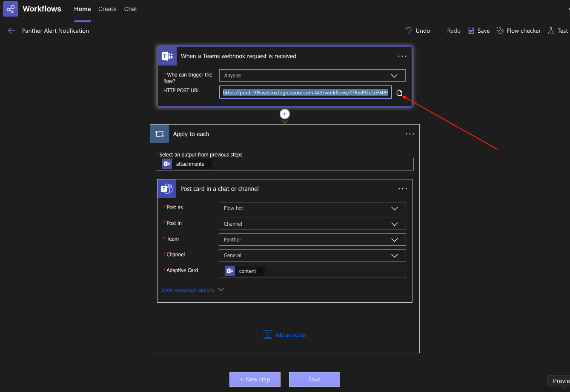The image size is (570, 392).
Task: Click the New step button
Action: pos(255,379)
